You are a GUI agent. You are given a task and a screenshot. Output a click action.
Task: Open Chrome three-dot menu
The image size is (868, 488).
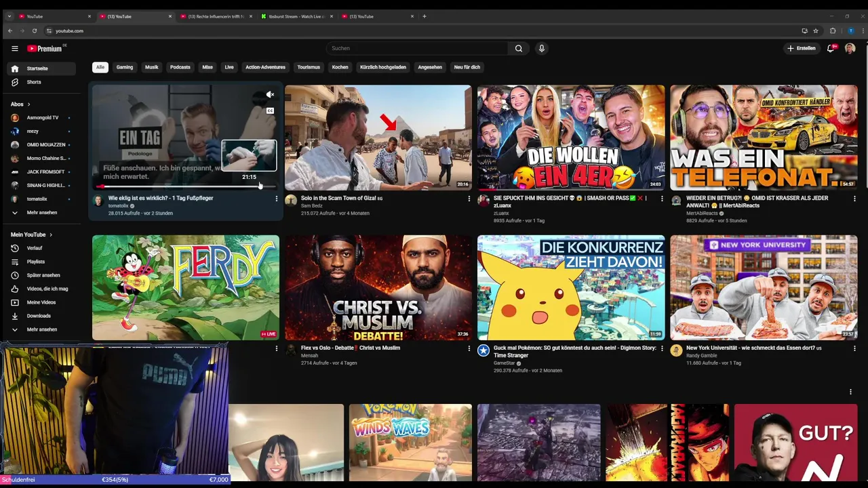tap(862, 30)
